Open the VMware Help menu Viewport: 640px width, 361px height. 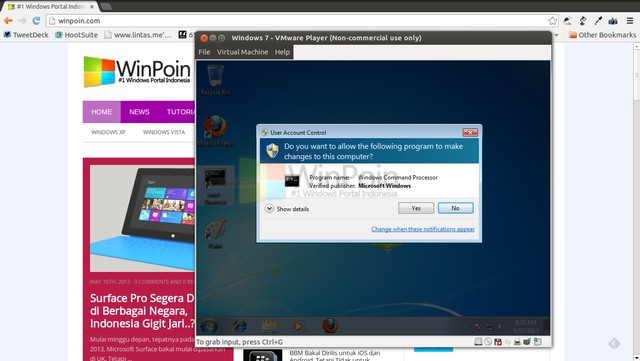pyautogui.click(x=282, y=52)
